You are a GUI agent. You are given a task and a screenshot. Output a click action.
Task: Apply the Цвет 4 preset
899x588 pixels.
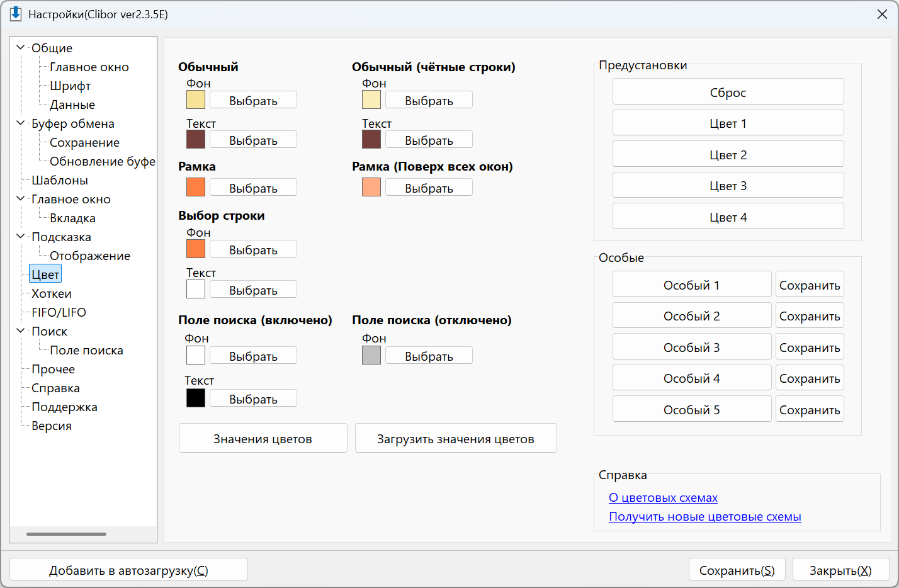(x=728, y=217)
